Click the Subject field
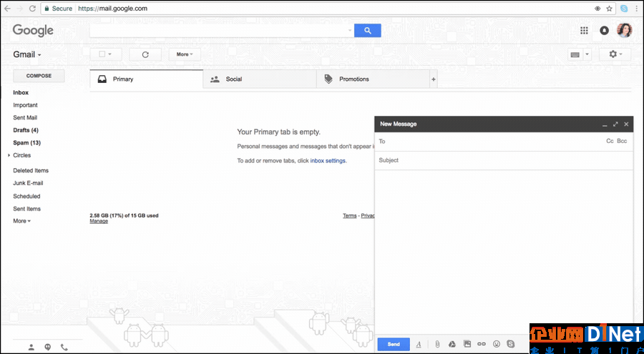Image resolution: width=644 pixels, height=354 pixels. 504,160
